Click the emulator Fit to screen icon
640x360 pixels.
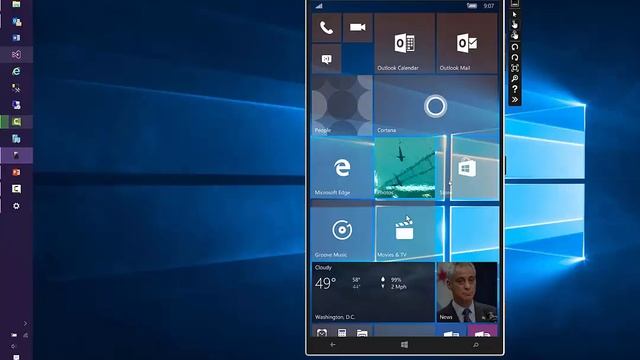(x=514, y=68)
